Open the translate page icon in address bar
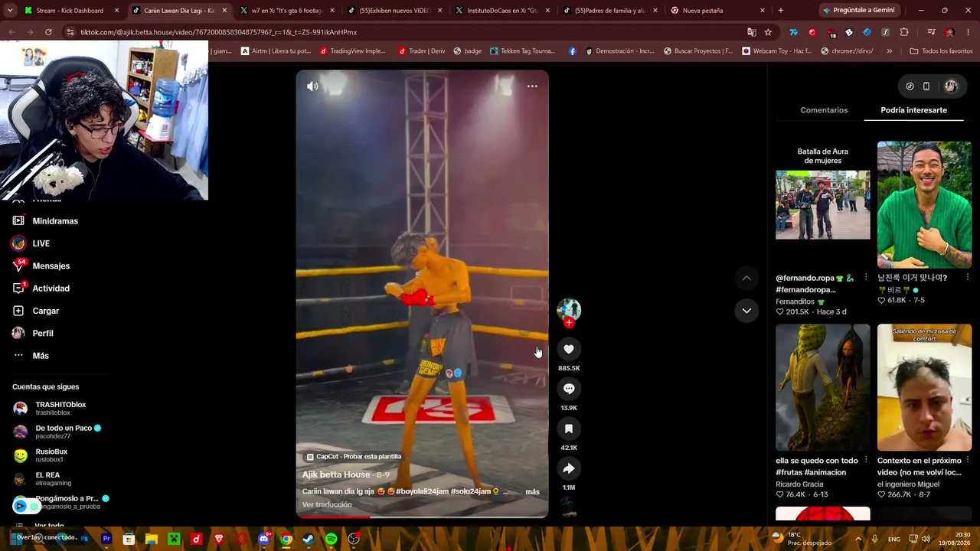This screenshot has height=551, width=980. click(752, 32)
